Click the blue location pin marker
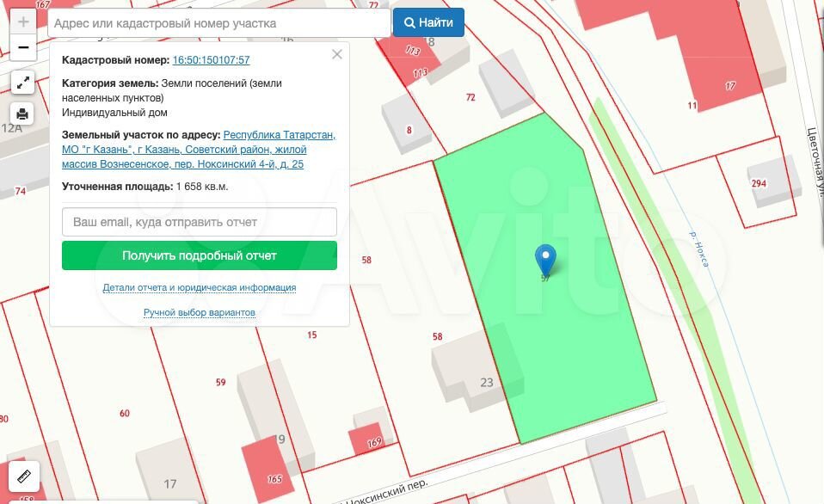Screen dimensions: 824x504 (545, 258)
